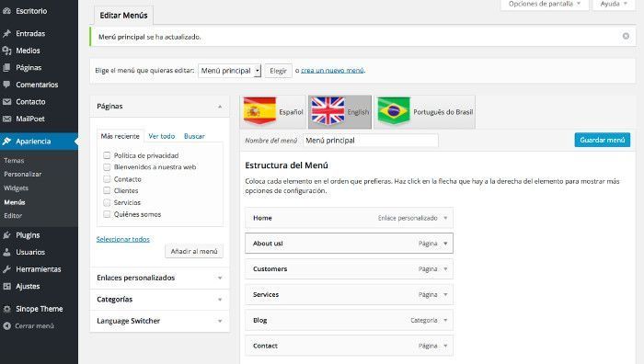The width and height of the screenshot is (644, 364).
Task: Open Menús in the Apariencia submenu
Action: pyautogui.click(x=15, y=202)
